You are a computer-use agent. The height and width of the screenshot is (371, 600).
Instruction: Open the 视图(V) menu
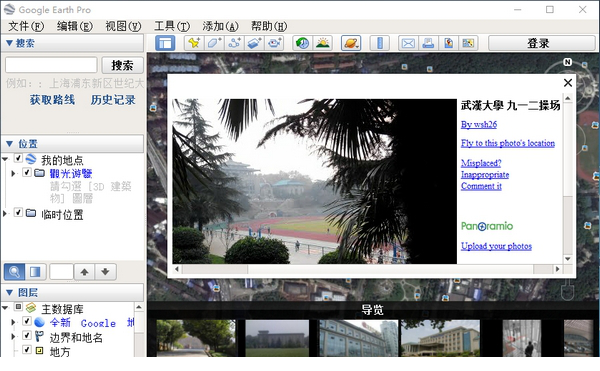click(x=123, y=26)
